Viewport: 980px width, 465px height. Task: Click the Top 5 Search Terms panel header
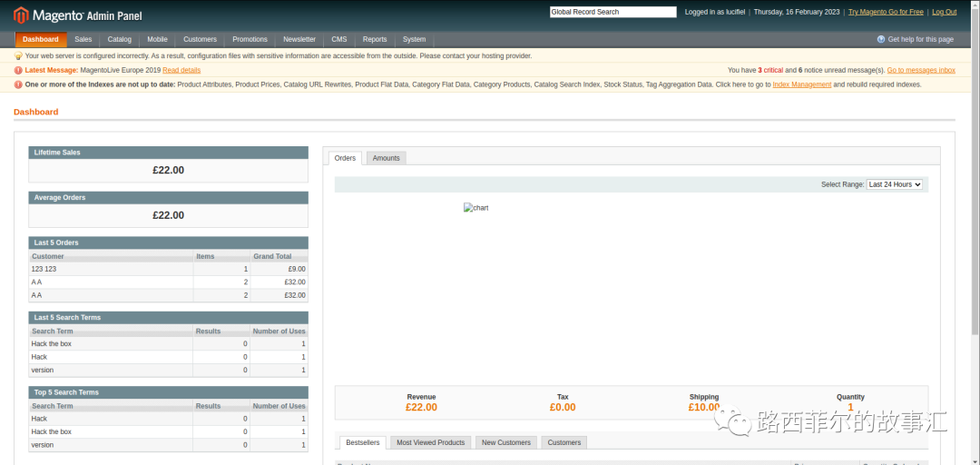pyautogui.click(x=168, y=392)
